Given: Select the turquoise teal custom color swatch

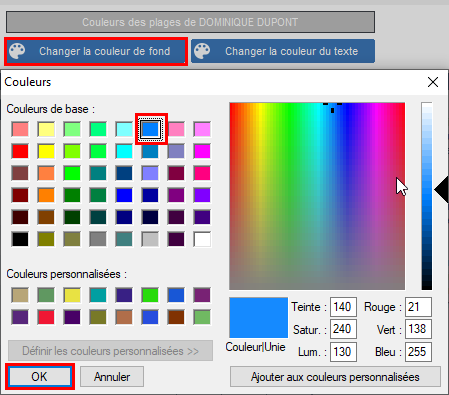Looking at the screenshot, I should pyautogui.click(x=98, y=295).
